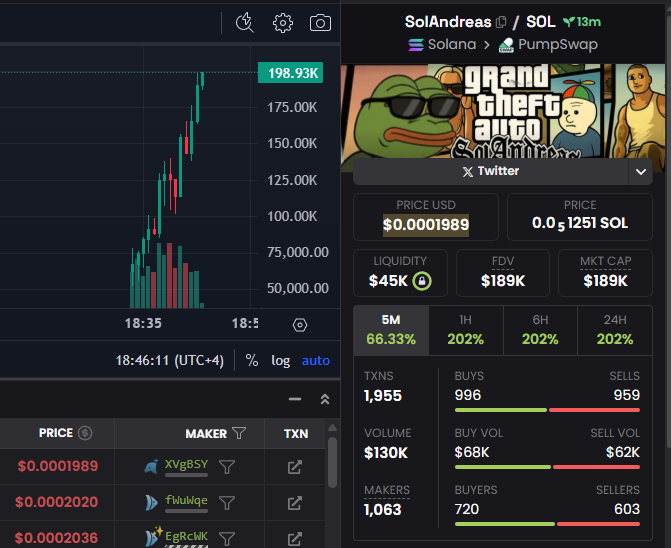This screenshot has height=548, width=671.
Task: Toggle percent scale on chart
Action: click(x=252, y=360)
